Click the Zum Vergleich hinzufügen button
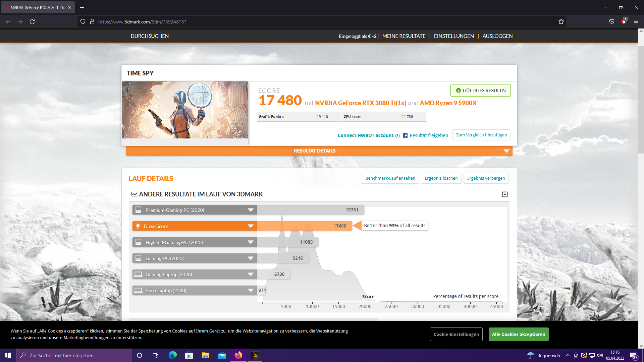 point(481,135)
